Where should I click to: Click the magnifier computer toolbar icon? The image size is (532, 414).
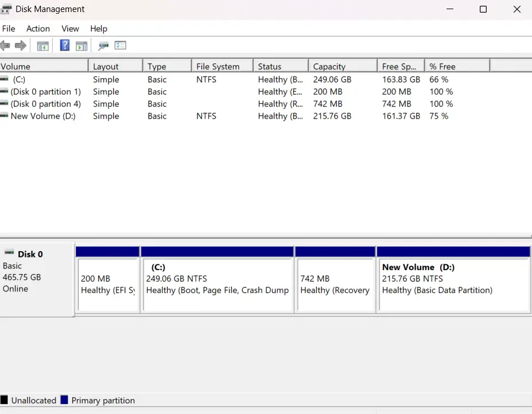[x=103, y=45]
